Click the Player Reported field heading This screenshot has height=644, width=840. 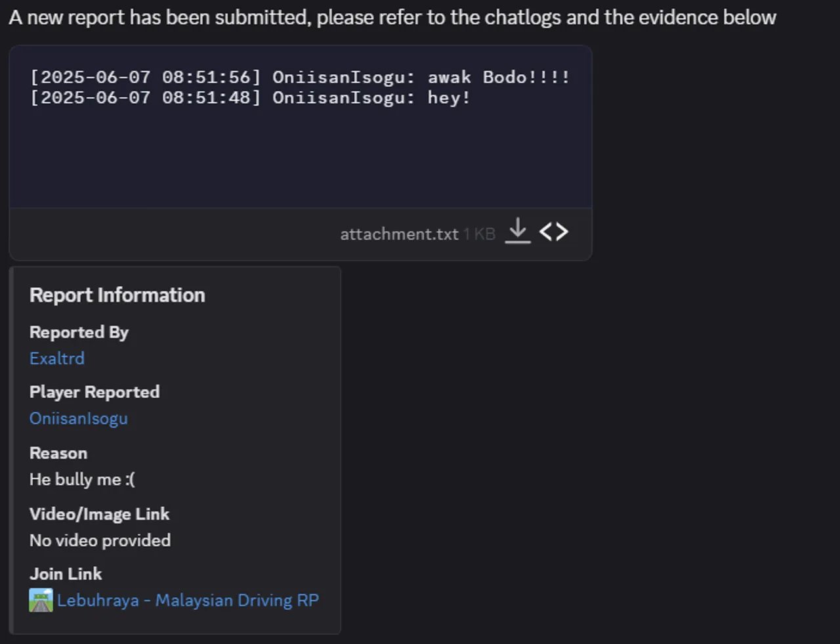(x=94, y=392)
